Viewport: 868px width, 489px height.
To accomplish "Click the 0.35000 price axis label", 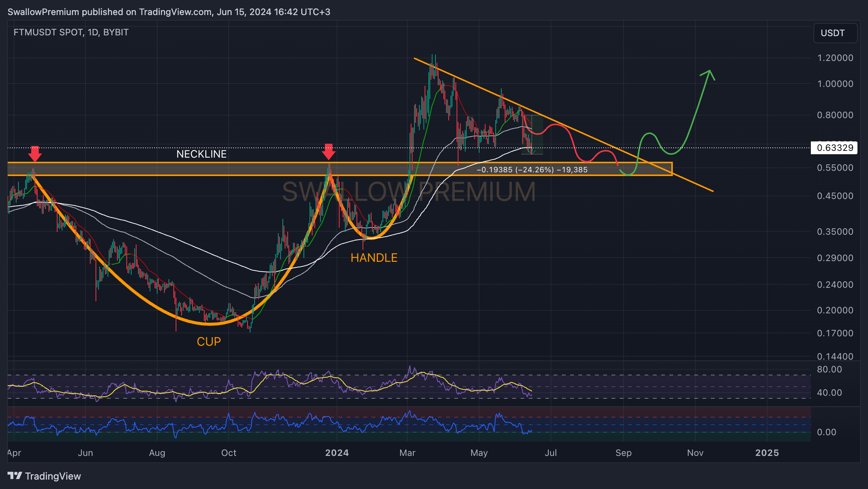I will [x=835, y=232].
